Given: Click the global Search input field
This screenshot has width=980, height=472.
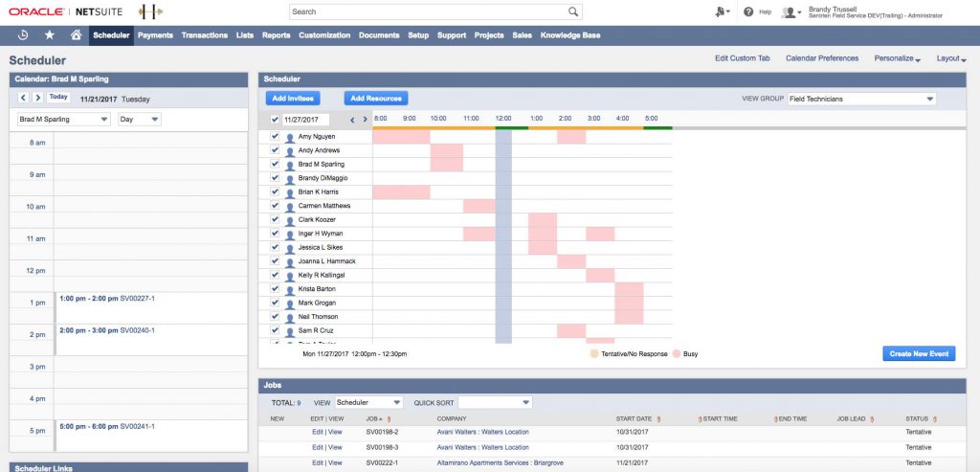Looking at the screenshot, I should (435, 11).
